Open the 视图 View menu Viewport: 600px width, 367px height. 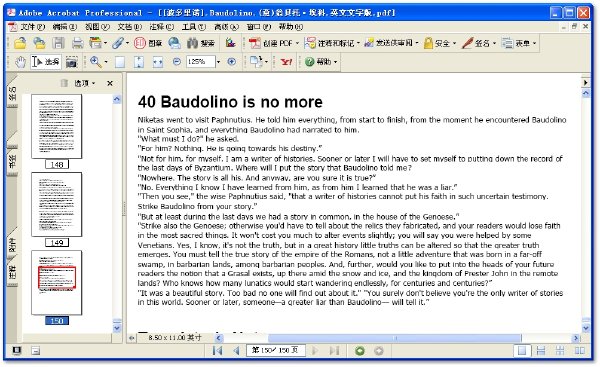pyautogui.click(x=97, y=27)
